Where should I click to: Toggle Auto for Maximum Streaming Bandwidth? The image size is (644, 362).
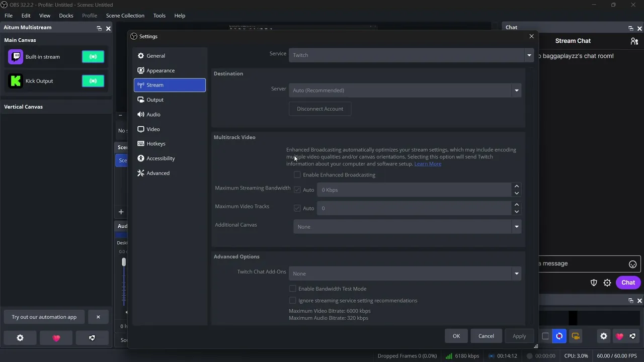[x=297, y=190]
